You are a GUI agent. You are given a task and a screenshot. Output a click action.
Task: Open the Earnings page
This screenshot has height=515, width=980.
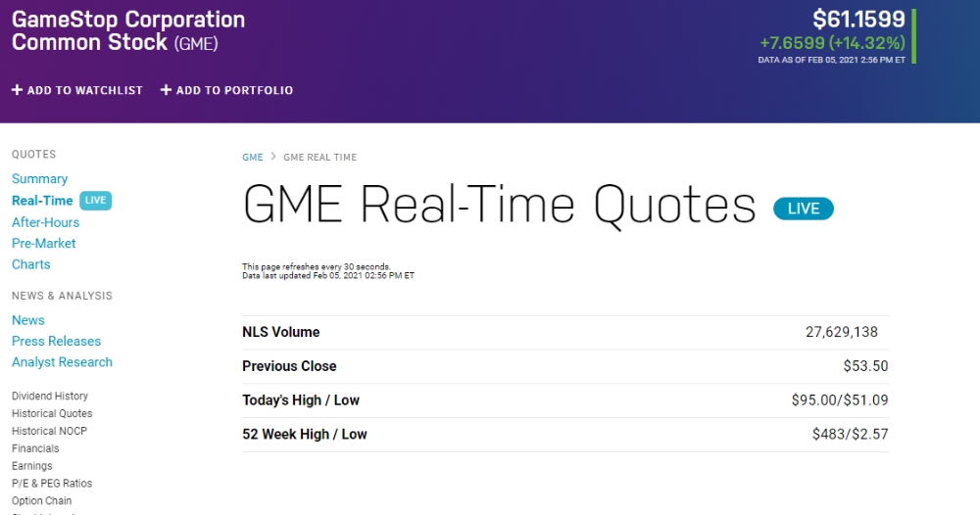(32, 466)
